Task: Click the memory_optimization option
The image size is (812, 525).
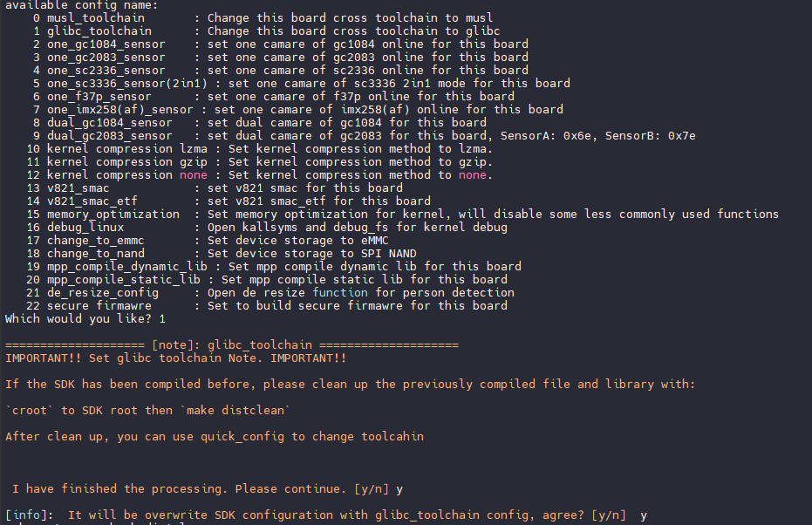Action: [x=113, y=214]
